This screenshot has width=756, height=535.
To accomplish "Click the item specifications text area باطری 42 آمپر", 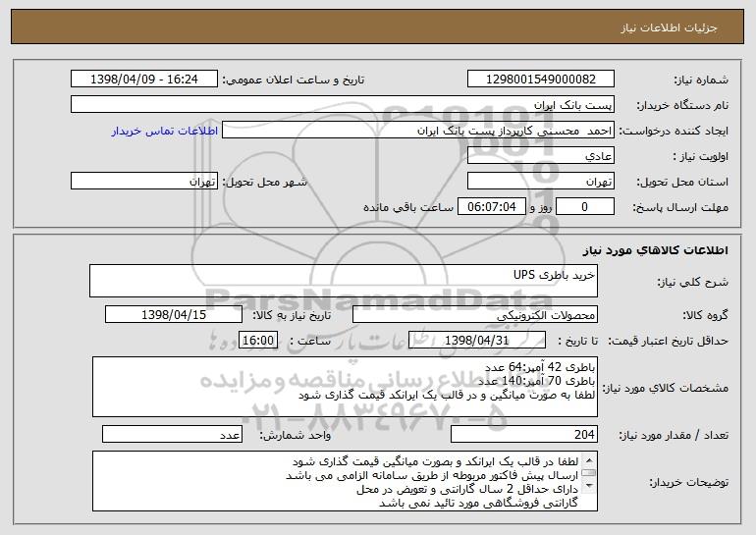I will tap(345, 387).
